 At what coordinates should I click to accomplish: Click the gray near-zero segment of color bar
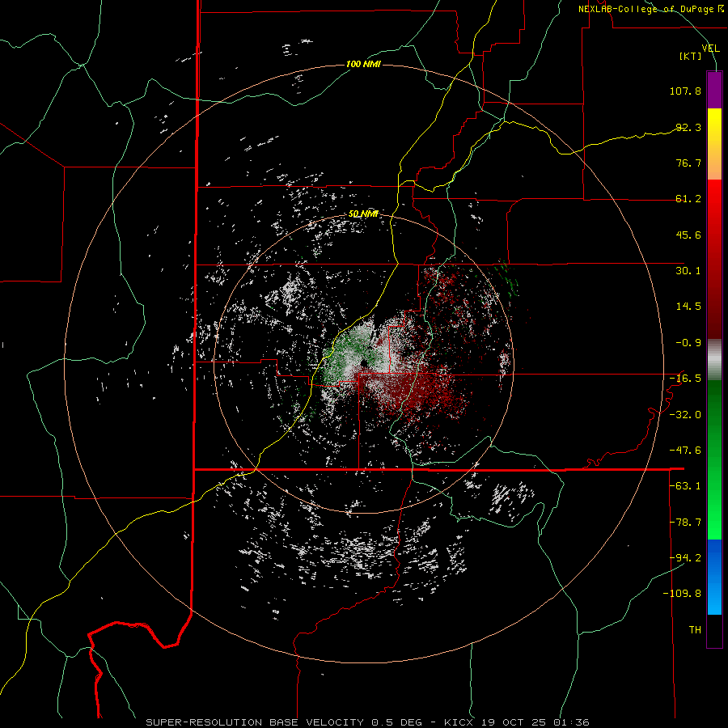pos(714,359)
